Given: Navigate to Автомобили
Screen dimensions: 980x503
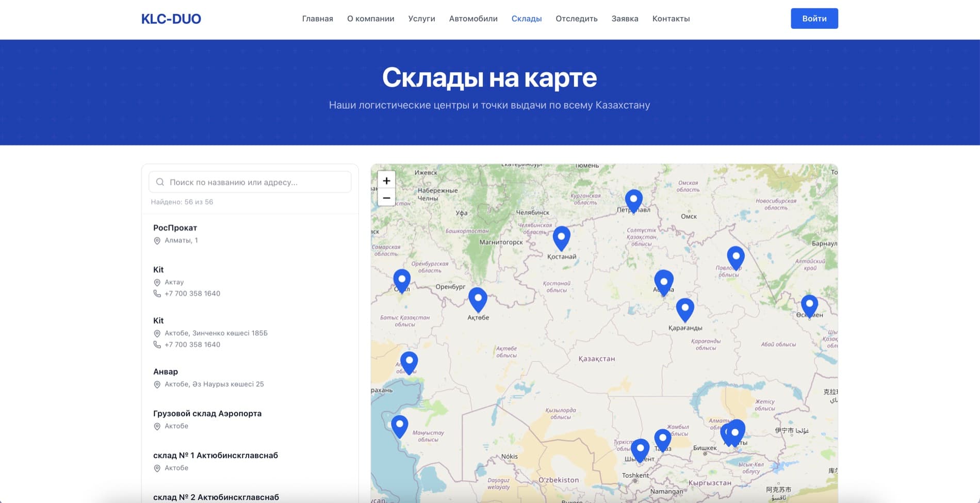Looking at the screenshot, I should click(x=473, y=19).
